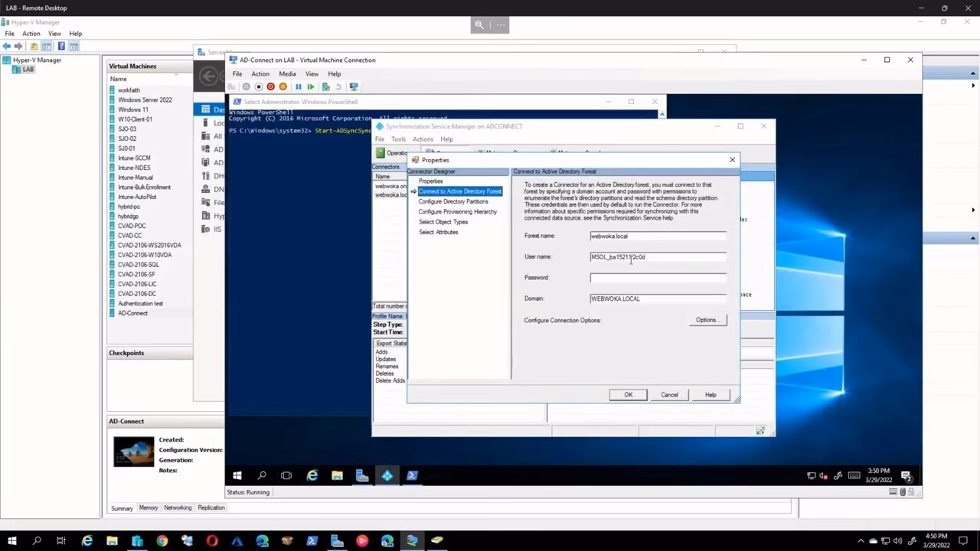Click the VM Checkpoint toolbar icon
The height and width of the screenshot is (551, 980).
tap(326, 86)
